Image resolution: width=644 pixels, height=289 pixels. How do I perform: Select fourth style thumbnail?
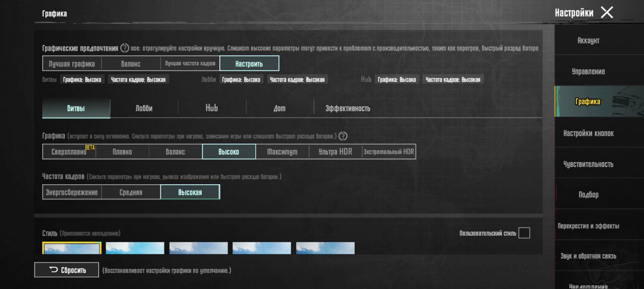tap(262, 248)
